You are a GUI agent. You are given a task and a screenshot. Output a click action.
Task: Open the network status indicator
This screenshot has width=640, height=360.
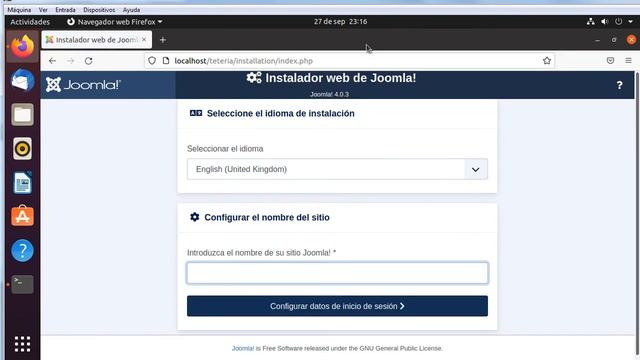coord(591,22)
